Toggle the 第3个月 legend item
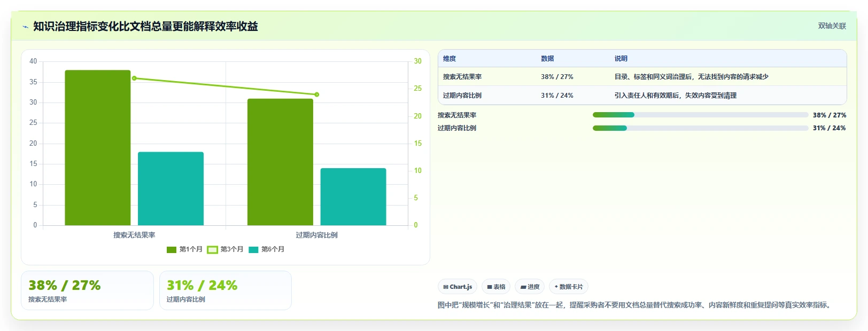 point(225,249)
